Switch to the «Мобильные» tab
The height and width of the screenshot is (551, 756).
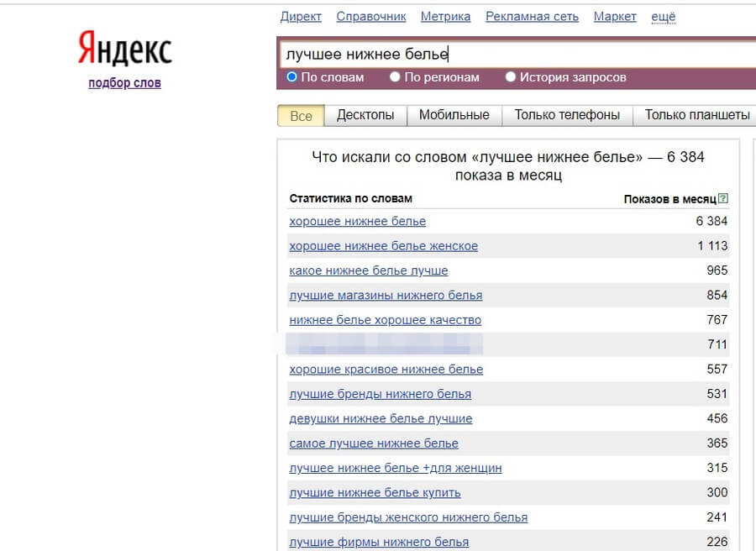[x=454, y=114]
